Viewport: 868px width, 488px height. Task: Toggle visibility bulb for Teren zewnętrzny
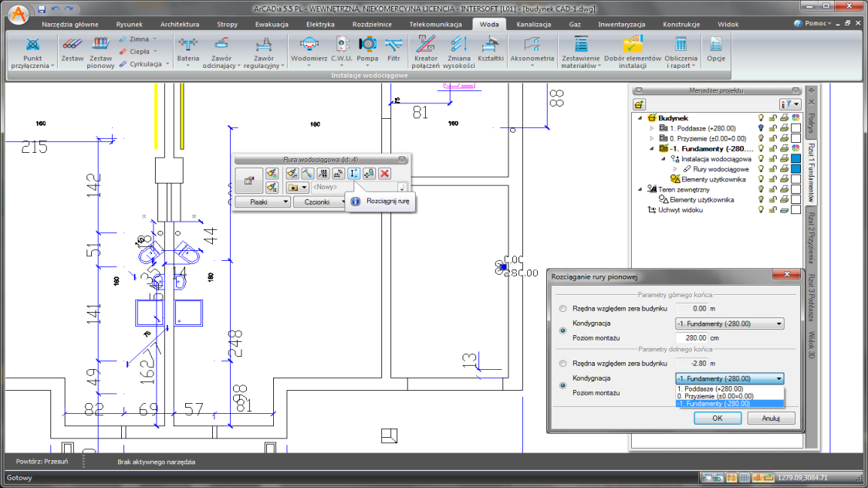(x=762, y=189)
